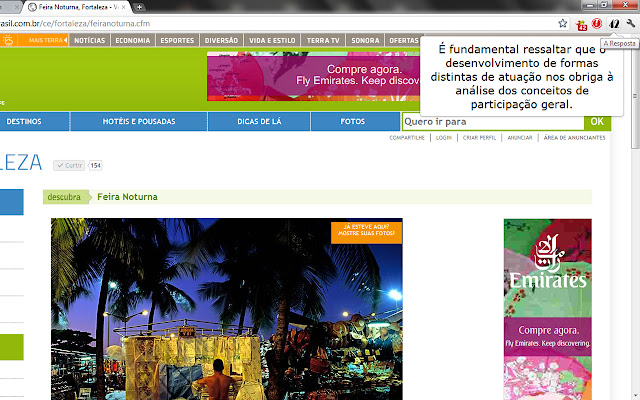This screenshot has width=640, height=400.
Task: Click the Terra logo icon in top bar
Action: (8, 41)
